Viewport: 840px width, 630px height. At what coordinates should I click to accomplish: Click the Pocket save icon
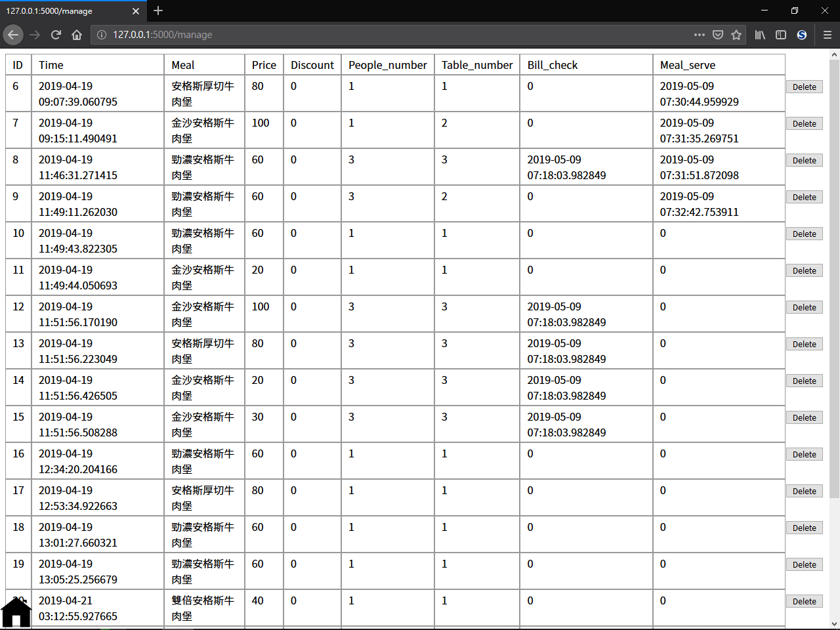718,35
